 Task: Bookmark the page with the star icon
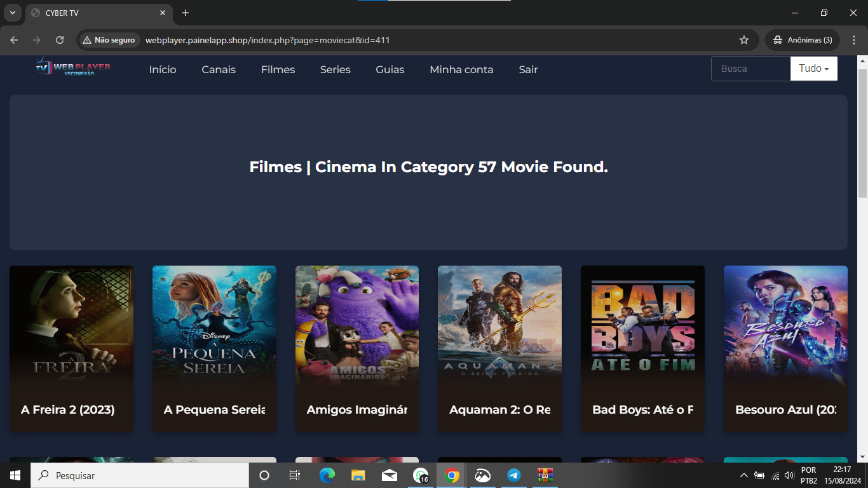tap(743, 39)
